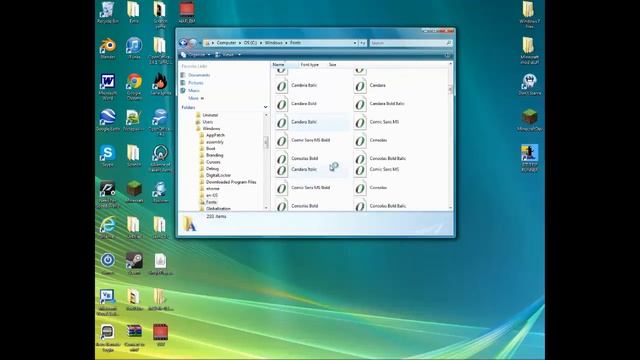Select the Windows 7 folder on desktop
This screenshot has height=360, width=640.
(529, 14)
